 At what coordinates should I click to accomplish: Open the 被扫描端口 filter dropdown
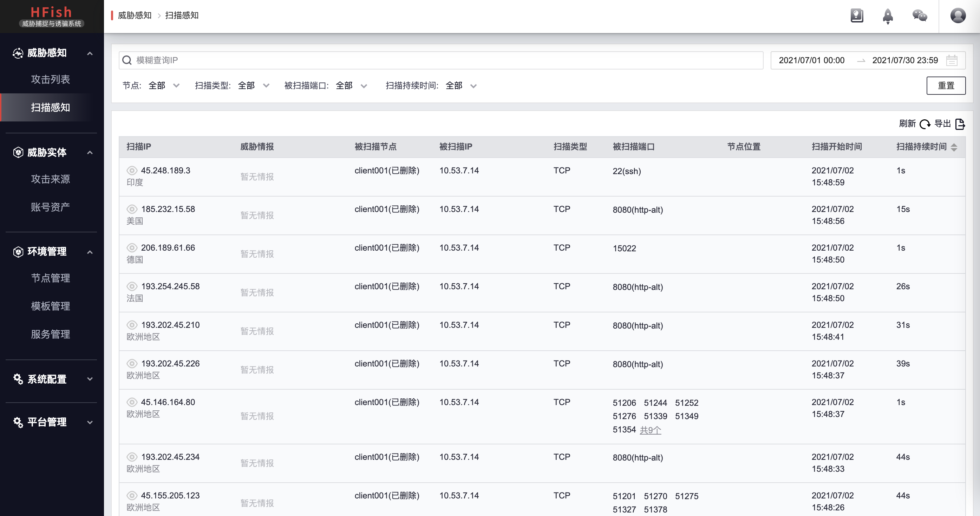[352, 86]
